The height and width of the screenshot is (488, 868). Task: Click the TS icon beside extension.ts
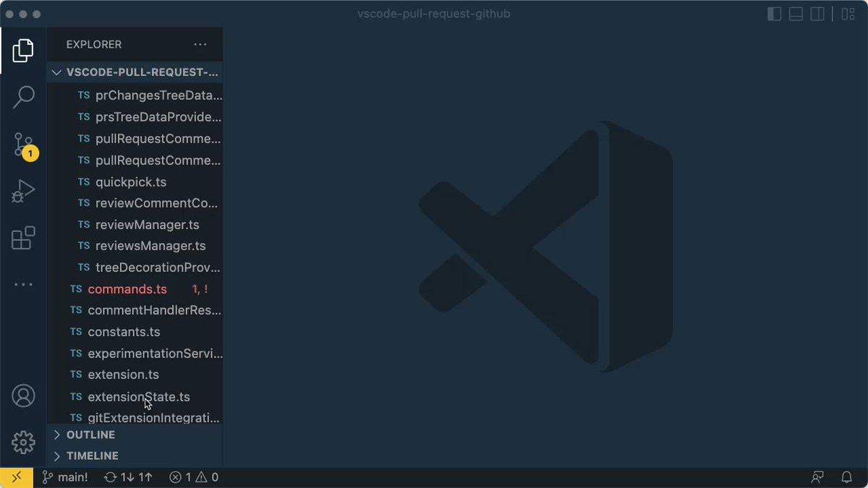76,374
